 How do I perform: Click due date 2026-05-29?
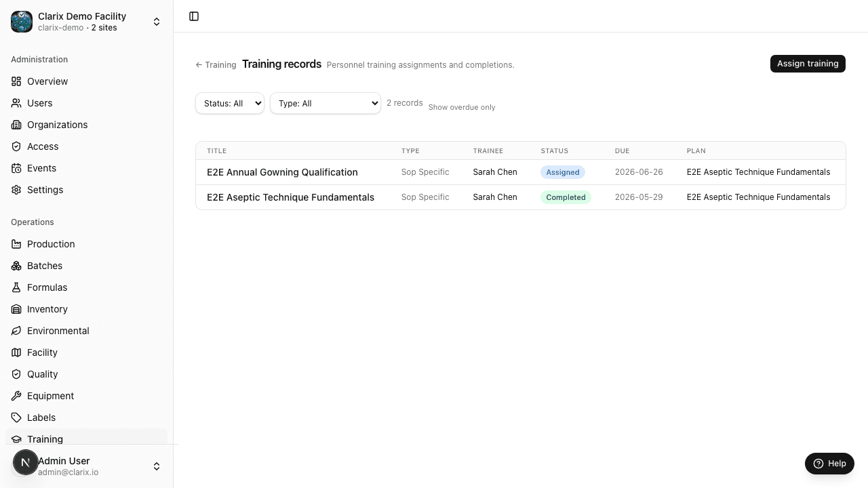point(639,197)
